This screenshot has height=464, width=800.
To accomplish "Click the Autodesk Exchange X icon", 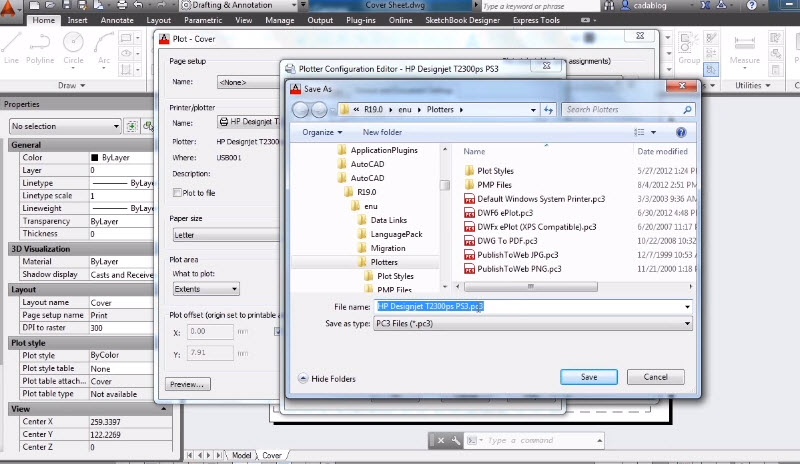I will (705, 6).
